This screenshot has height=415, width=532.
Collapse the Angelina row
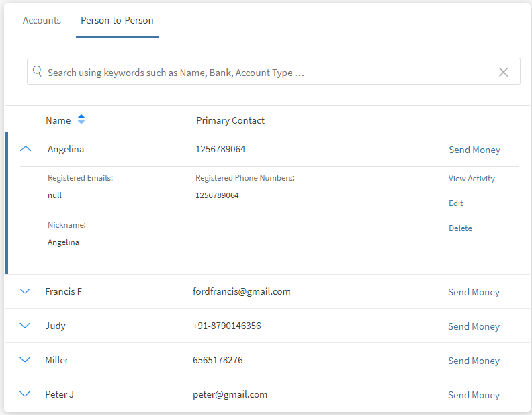[26, 150]
